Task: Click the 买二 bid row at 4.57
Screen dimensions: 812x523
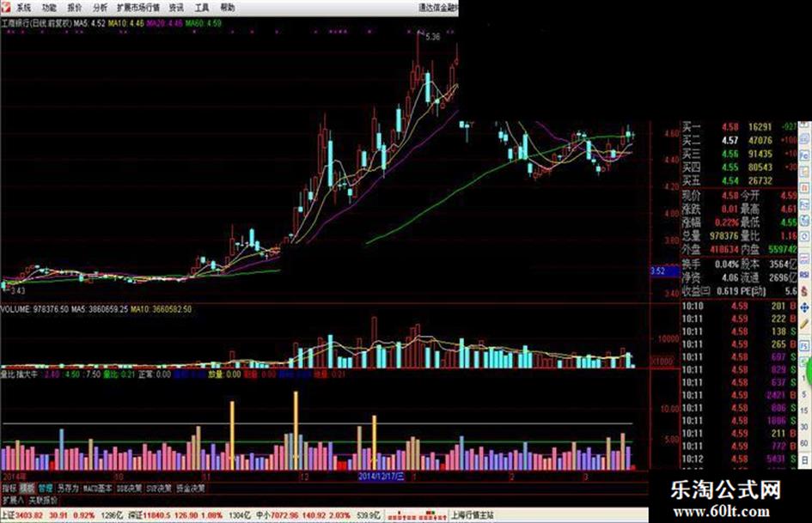Action: click(739, 140)
